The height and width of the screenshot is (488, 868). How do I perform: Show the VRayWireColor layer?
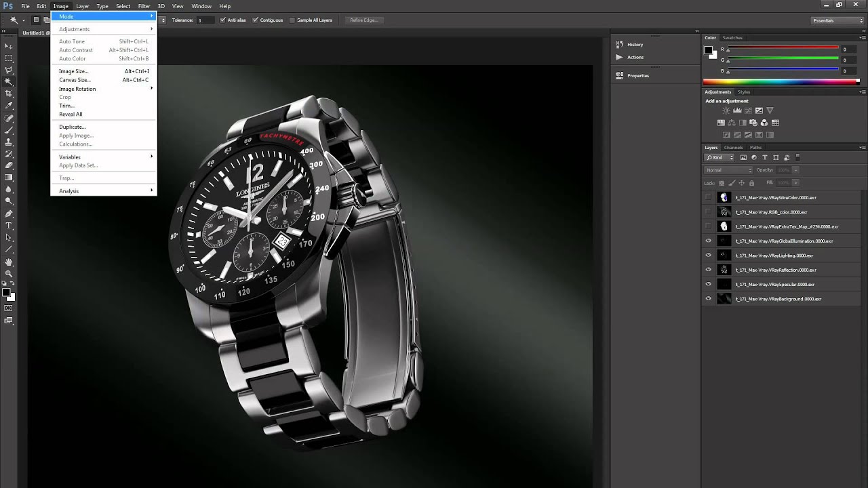pos(709,197)
